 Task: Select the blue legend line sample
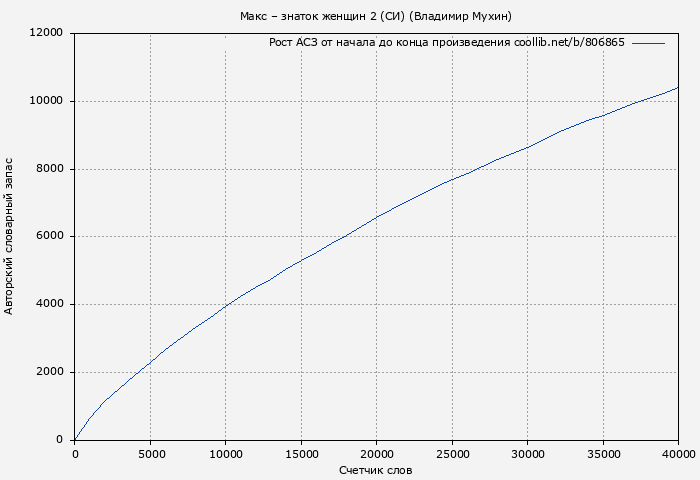(x=648, y=43)
